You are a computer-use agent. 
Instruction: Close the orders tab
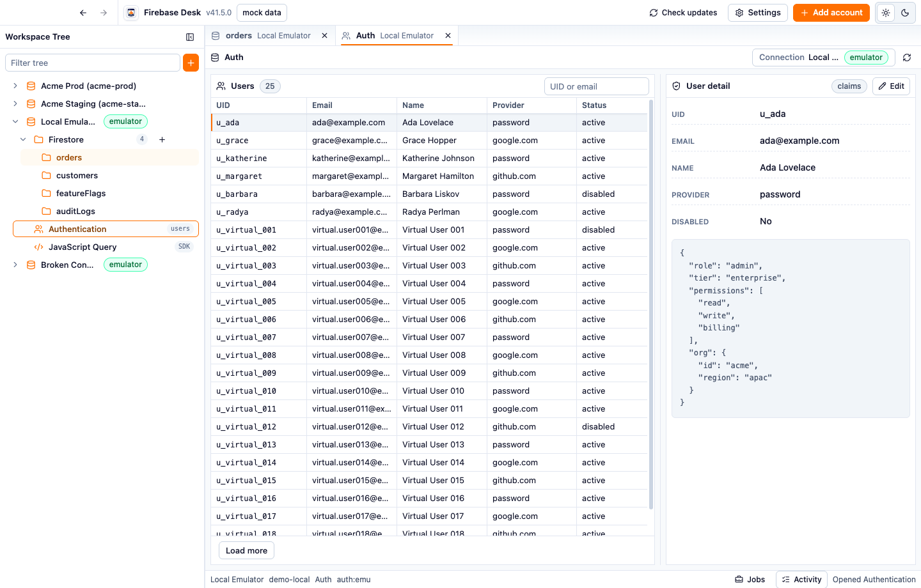(x=325, y=36)
